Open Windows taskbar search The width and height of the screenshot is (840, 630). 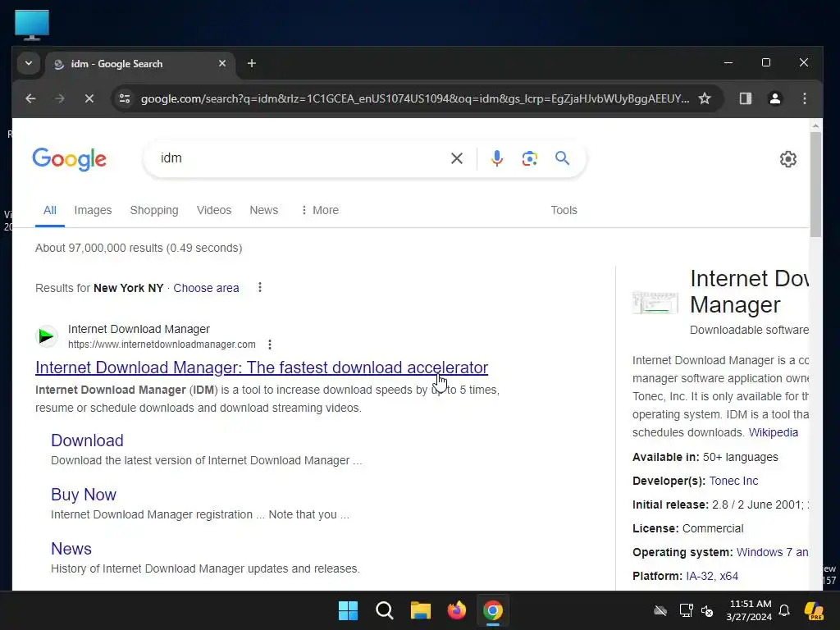384,610
